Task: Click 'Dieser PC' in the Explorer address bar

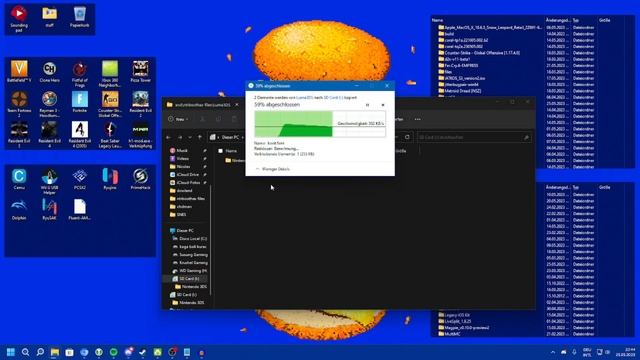Action: (230, 137)
